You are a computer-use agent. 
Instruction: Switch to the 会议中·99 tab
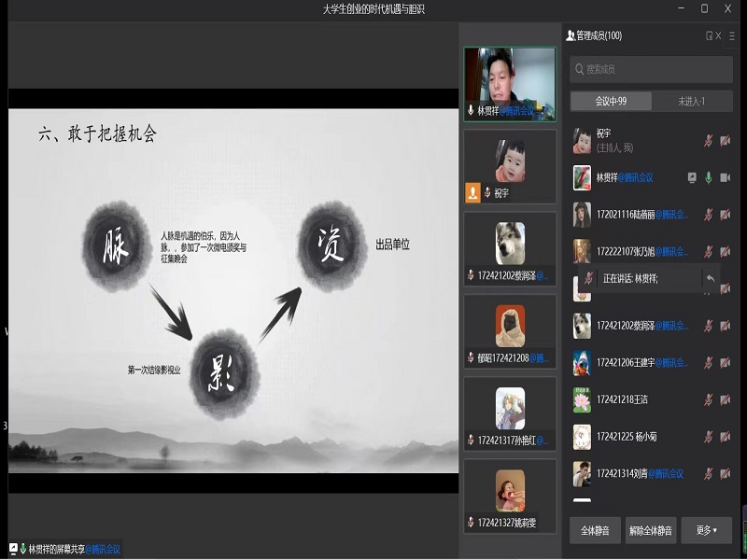(x=611, y=101)
